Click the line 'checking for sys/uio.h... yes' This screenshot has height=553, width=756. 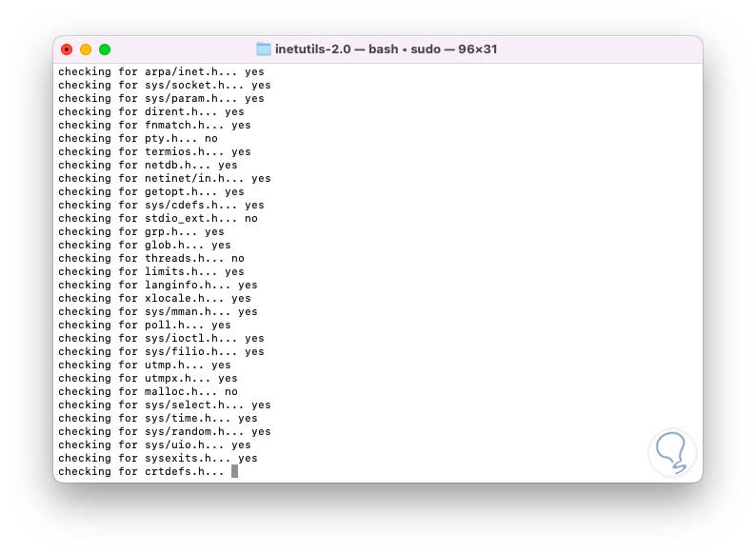155,445
